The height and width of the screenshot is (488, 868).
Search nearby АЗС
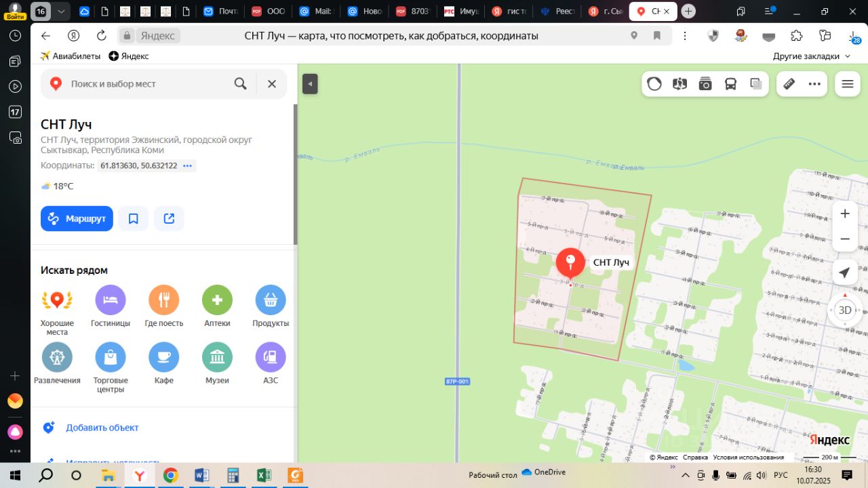click(271, 363)
